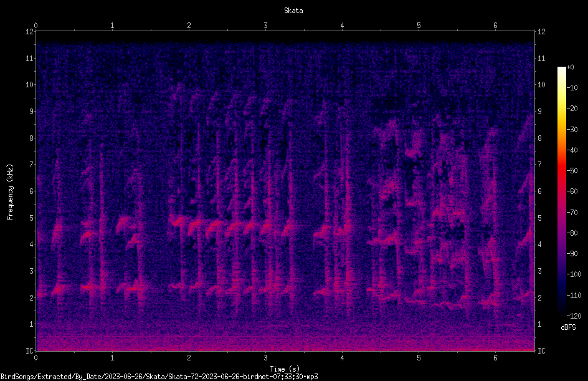Click the "-120" colorbar label
This screenshot has width=588, height=381.
tap(574, 316)
